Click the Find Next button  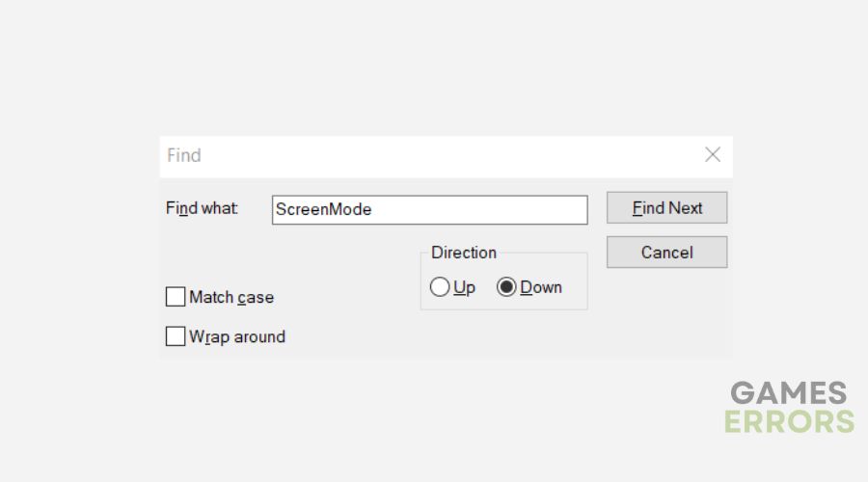pos(666,208)
